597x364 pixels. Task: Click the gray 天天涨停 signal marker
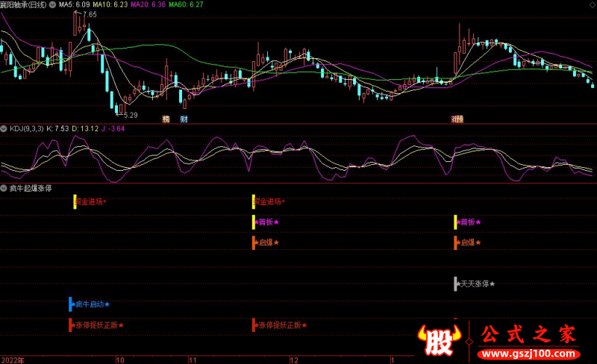pos(455,283)
